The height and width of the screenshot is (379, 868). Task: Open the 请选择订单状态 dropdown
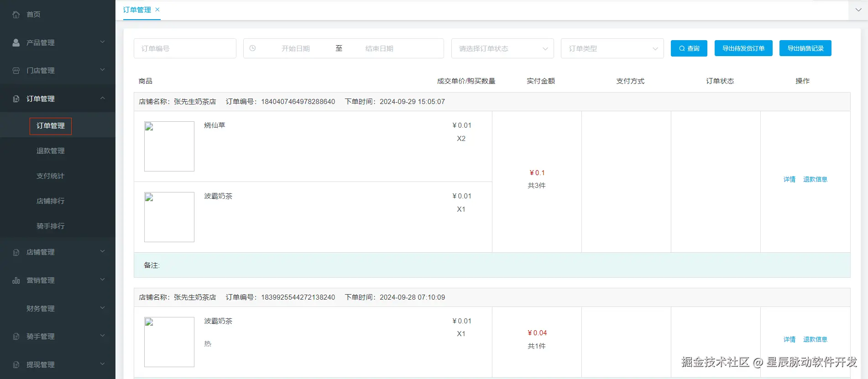tap(502, 48)
